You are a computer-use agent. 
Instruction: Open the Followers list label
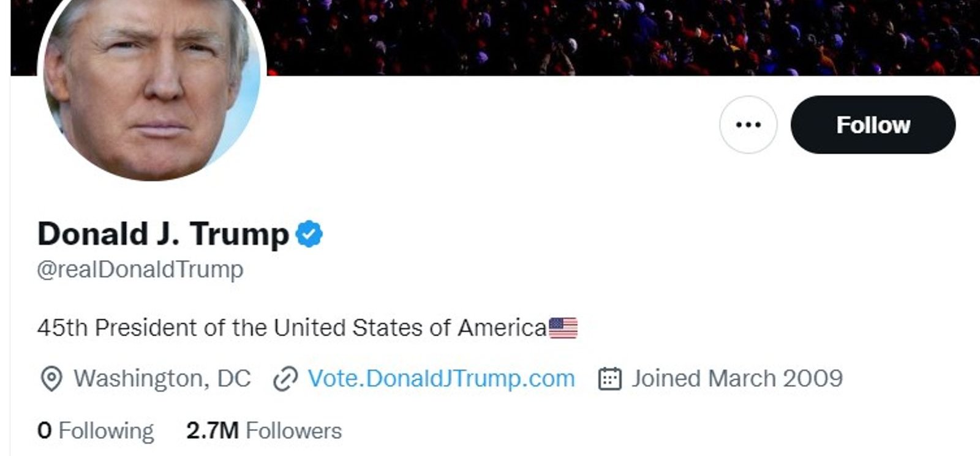294,431
